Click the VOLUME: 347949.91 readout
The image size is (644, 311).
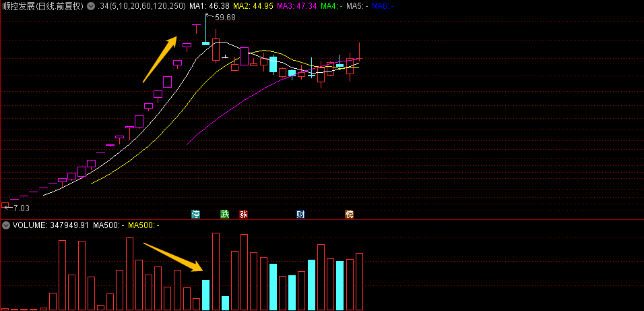tap(51, 225)
